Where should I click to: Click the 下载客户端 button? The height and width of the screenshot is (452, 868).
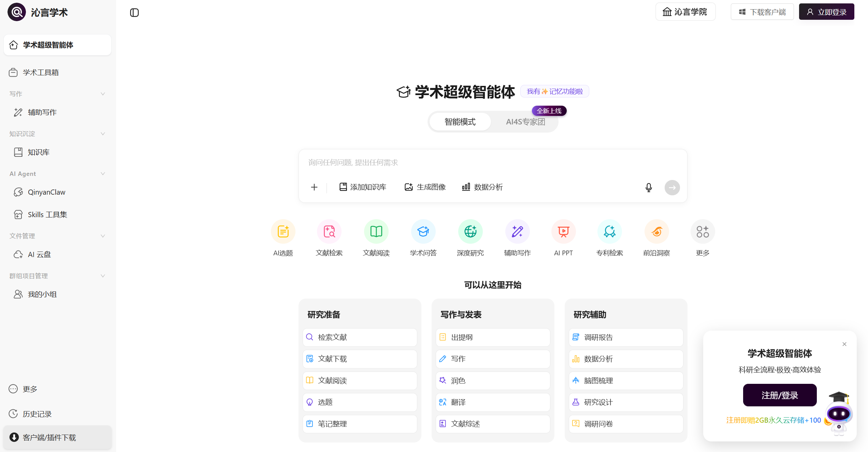[762, 12]
